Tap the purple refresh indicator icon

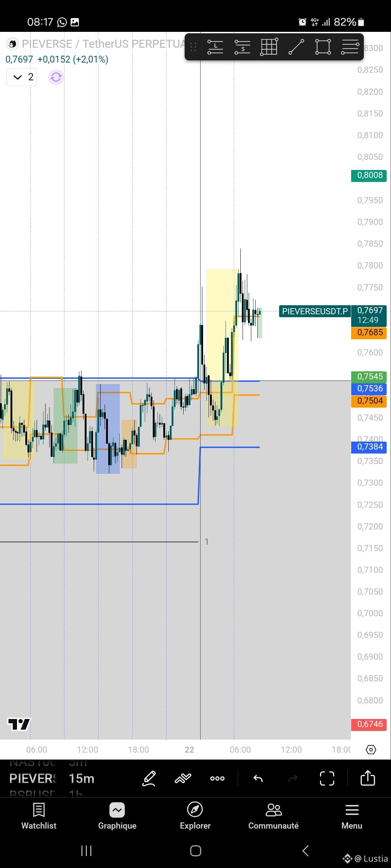[x=56, y=77]
